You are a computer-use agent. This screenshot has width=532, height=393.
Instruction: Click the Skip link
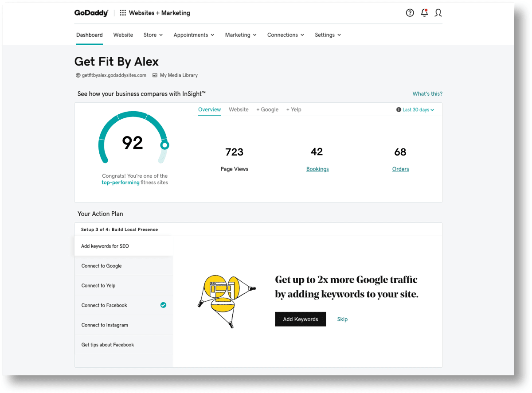point(342,319)
